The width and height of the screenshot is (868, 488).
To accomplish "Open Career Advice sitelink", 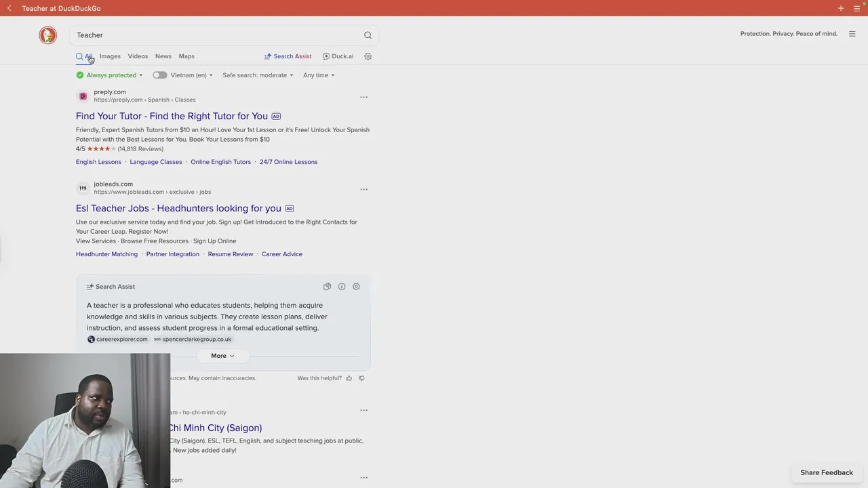I will (282, 254).
